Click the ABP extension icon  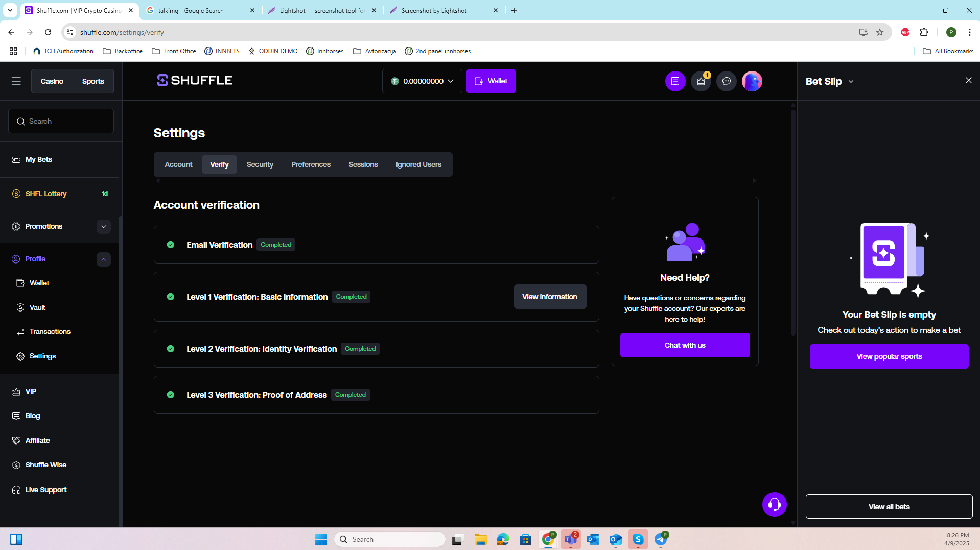[905, 32]
